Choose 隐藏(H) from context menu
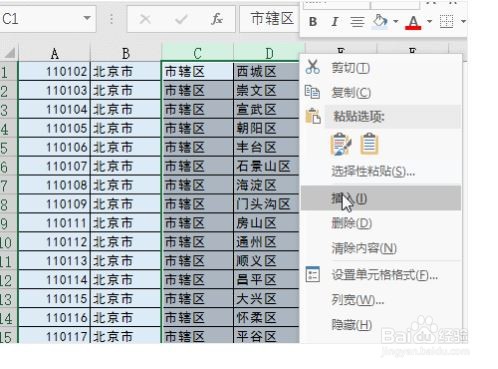 pos(352,325)
